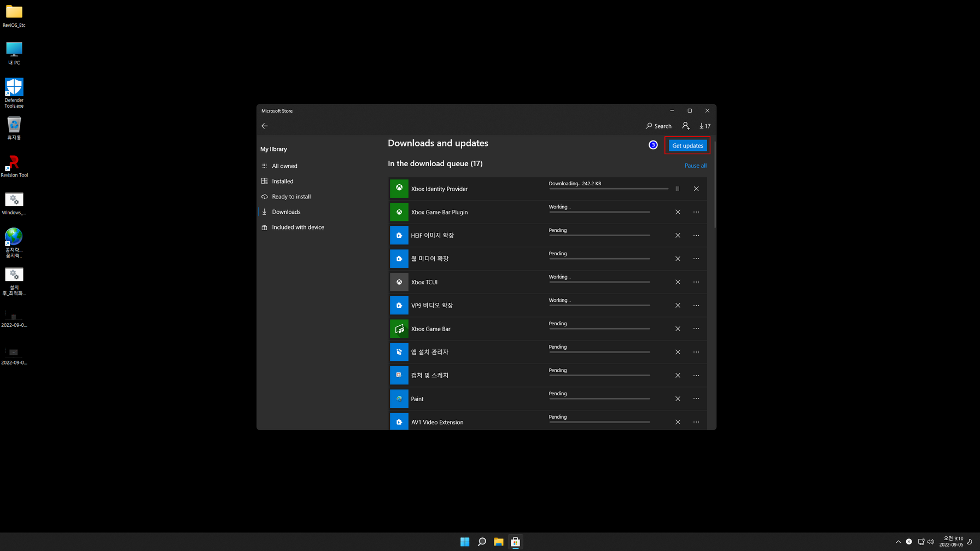980x551 pixels.
Task: Click the Pause all link
Action: point(695,166)
